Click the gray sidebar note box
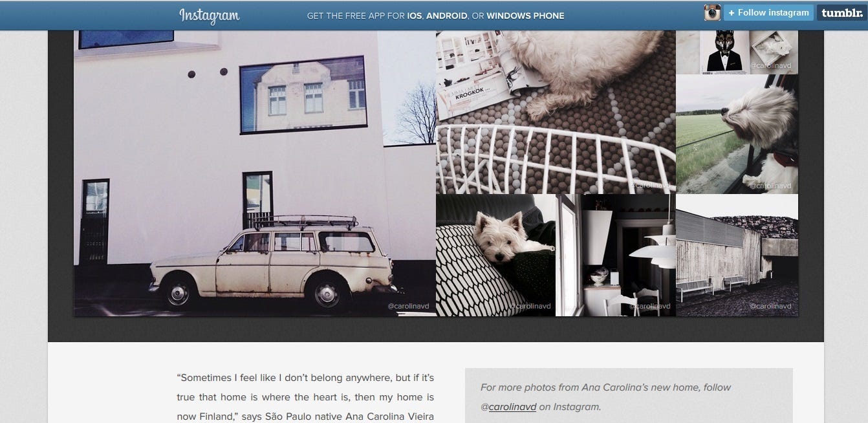The image size is (868, 423). tap(629, 396)
